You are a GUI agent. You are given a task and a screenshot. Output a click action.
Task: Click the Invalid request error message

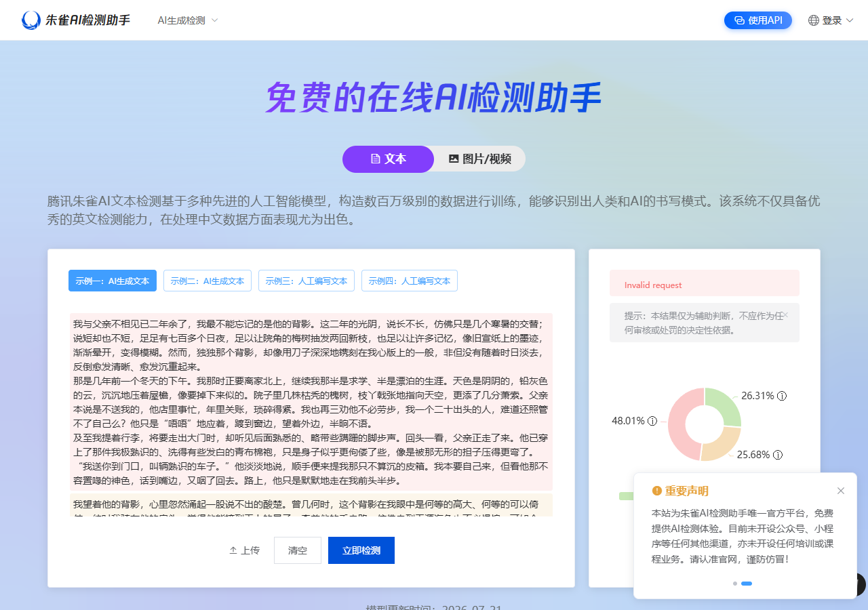click(705, 283)
